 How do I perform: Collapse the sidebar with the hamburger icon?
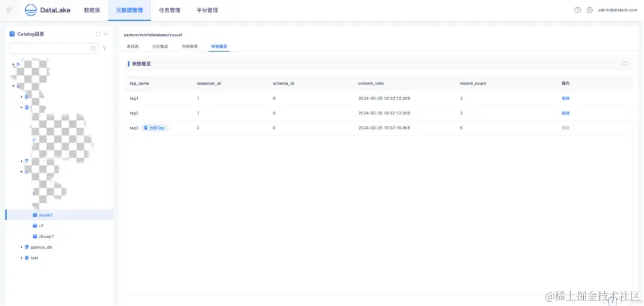click(x=9, y=10)
